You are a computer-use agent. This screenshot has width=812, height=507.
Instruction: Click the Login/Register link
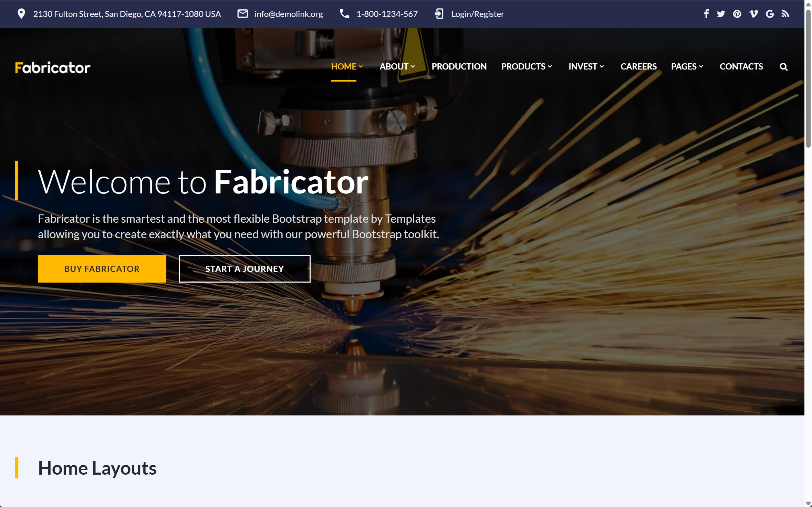point(477,14)
